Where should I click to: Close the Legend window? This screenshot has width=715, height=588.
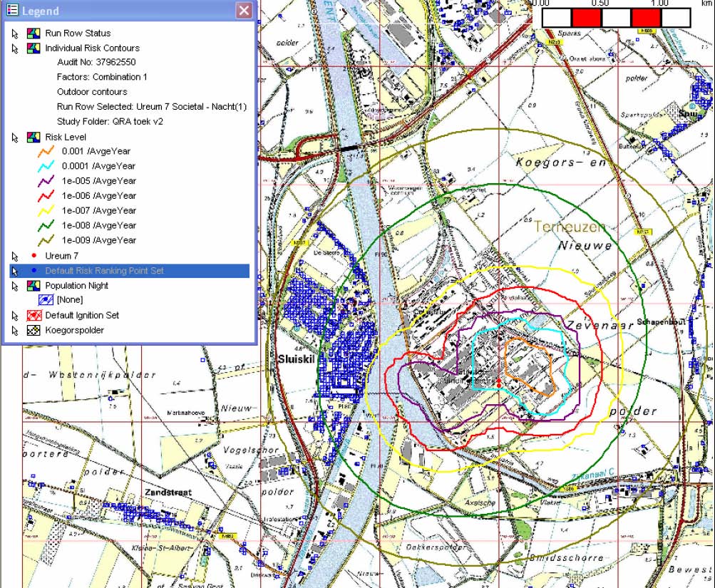click(x=244, y=10)
